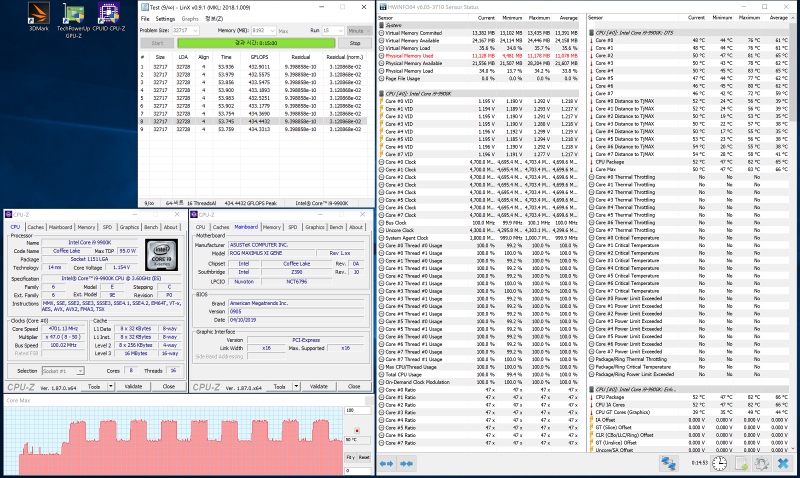Open the Tools dropdown arrow in Mainboard CPU-Z
Viewport: 800px width, 478px height.
coord(296,386)
